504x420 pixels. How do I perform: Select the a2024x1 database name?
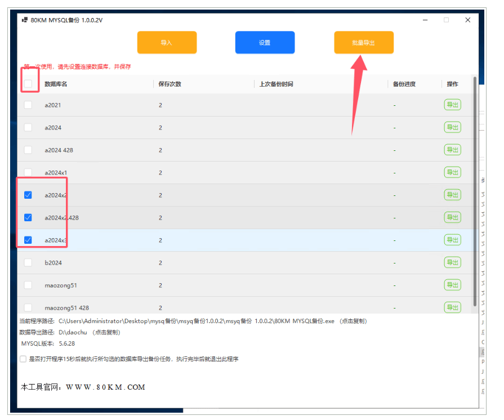point(56,173)
